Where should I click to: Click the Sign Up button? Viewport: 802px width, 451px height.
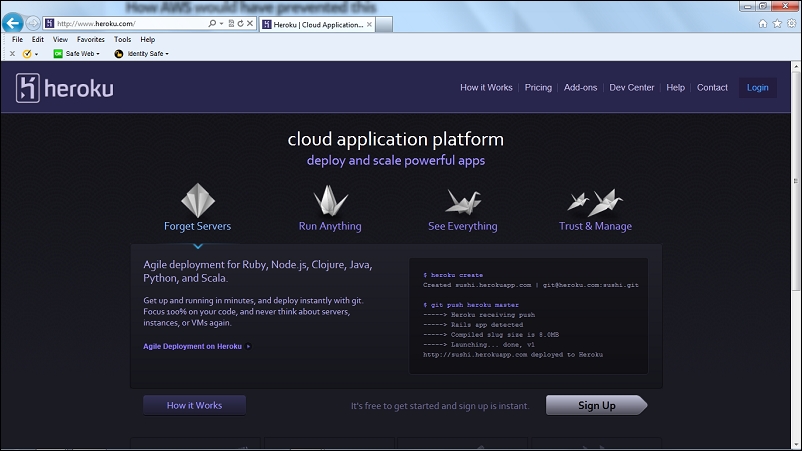coord(596,405)
